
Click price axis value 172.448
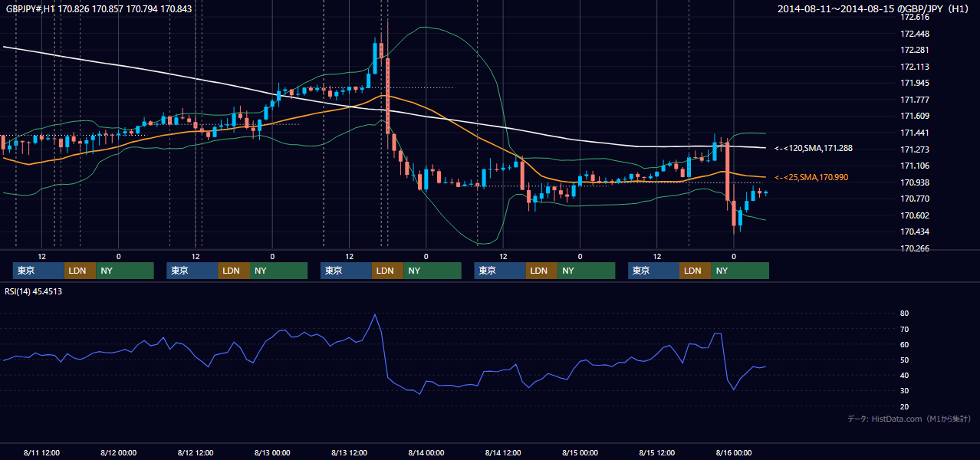914,34
